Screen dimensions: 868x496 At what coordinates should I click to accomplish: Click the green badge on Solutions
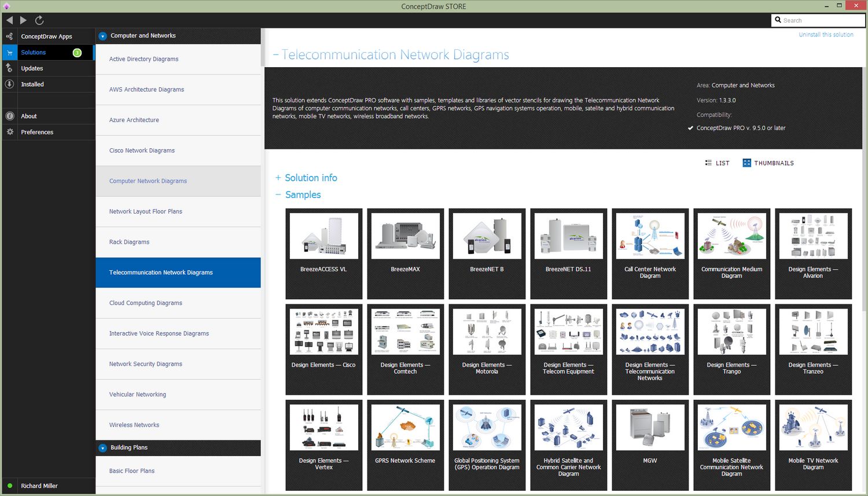(x=77, y=53)
